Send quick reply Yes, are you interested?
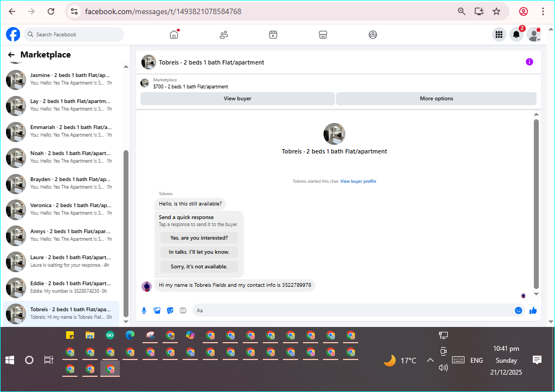The width and height of the screenshot is (555, 392). [199, 238]
